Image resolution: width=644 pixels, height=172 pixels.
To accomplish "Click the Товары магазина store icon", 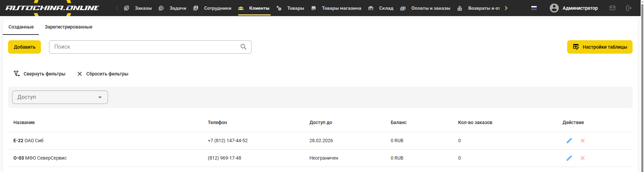I will pos(314,8).
